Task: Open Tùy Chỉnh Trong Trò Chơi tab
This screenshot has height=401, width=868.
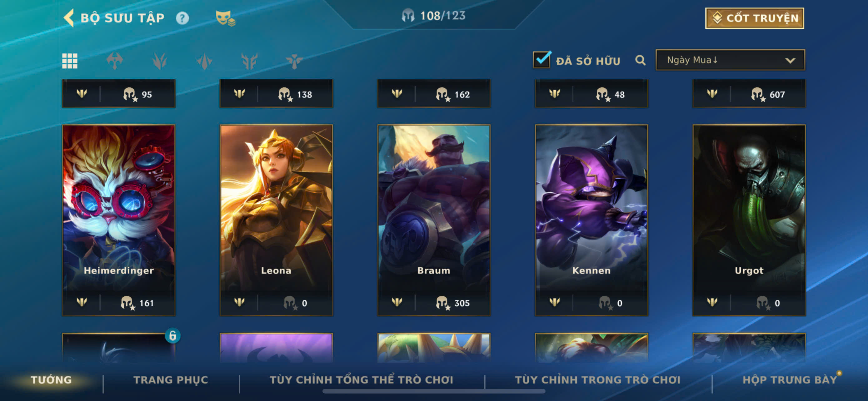Action: pyautogui.click(x=598, y=380)
